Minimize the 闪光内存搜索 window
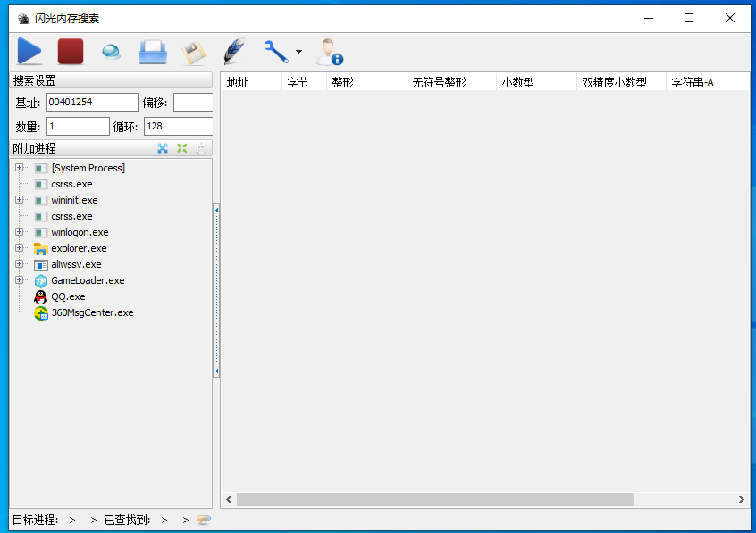The width and height of the screenshot is (756, 533). pos(649,19)
